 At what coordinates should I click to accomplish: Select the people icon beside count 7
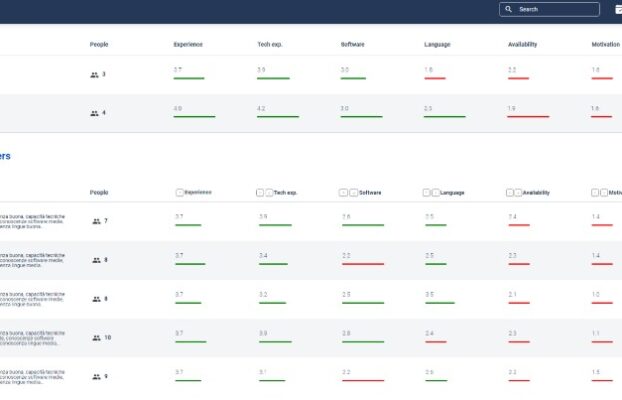coord(97,221)
